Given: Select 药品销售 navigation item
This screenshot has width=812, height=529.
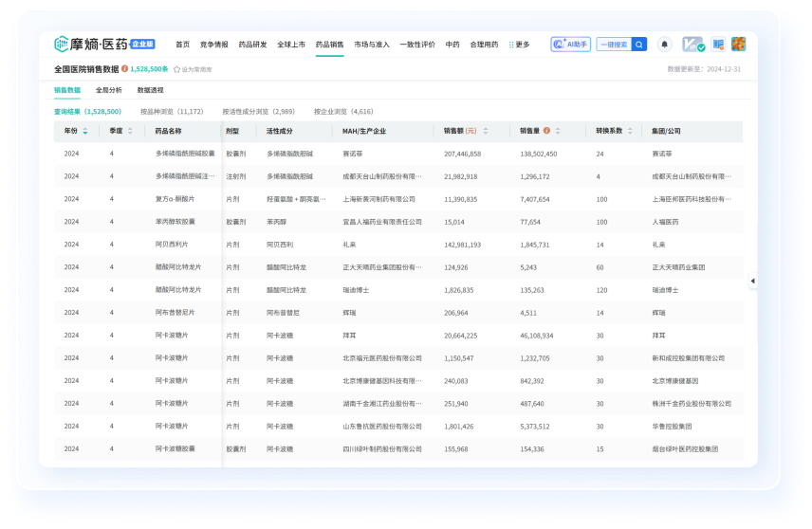Looking at the screenshot, I should 329,45.
